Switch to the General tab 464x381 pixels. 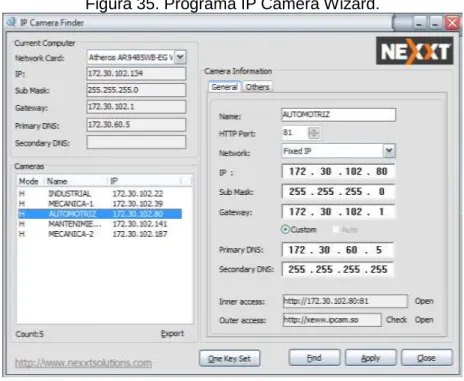tap(224, 87)
